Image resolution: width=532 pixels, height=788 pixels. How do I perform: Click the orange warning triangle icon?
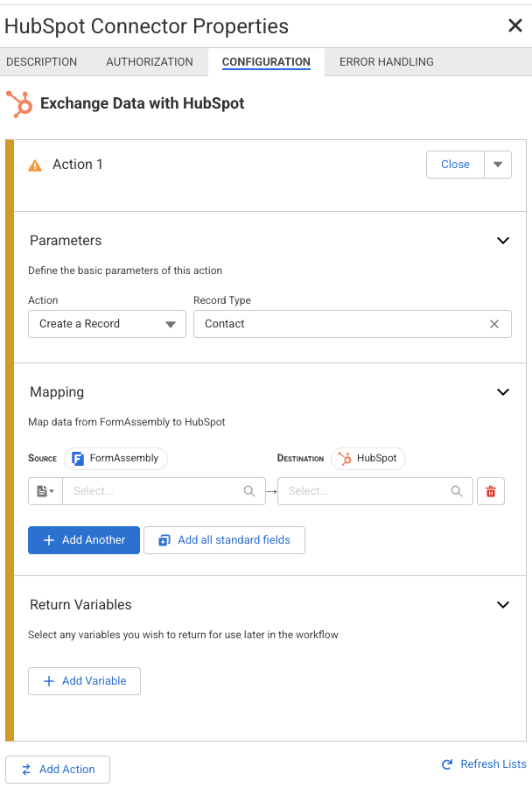(35, 165)
